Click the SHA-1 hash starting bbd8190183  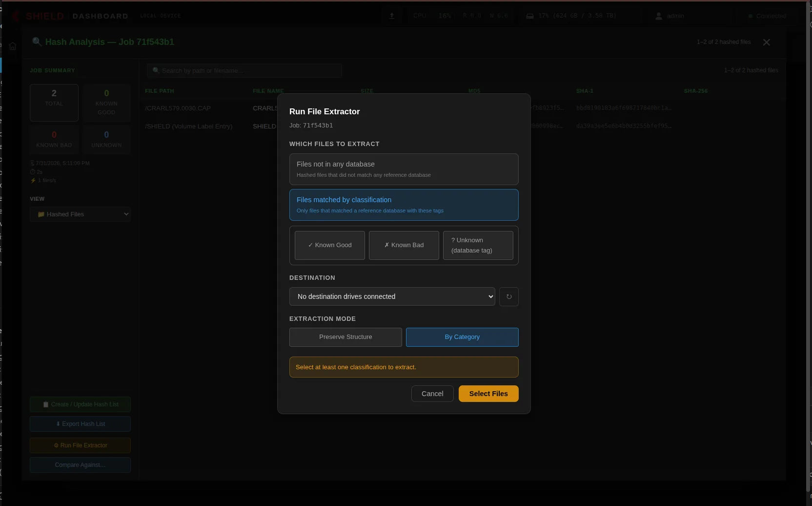(624, 108)
